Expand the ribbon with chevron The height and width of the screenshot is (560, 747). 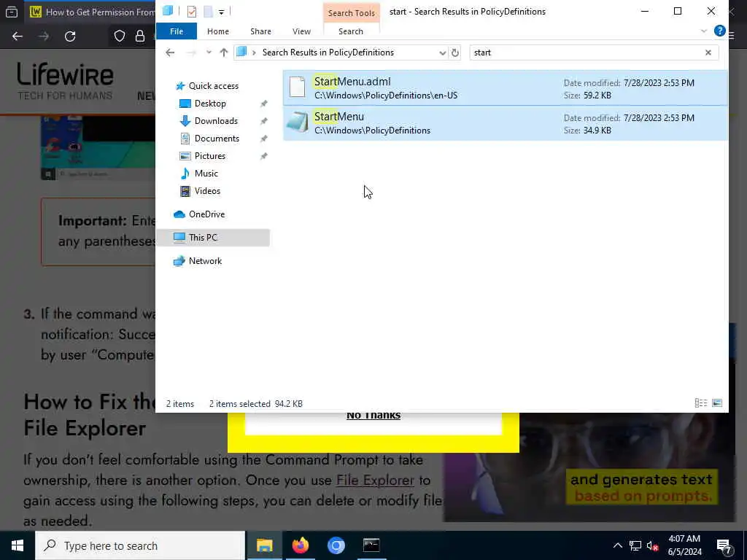(x=704, y=31)
